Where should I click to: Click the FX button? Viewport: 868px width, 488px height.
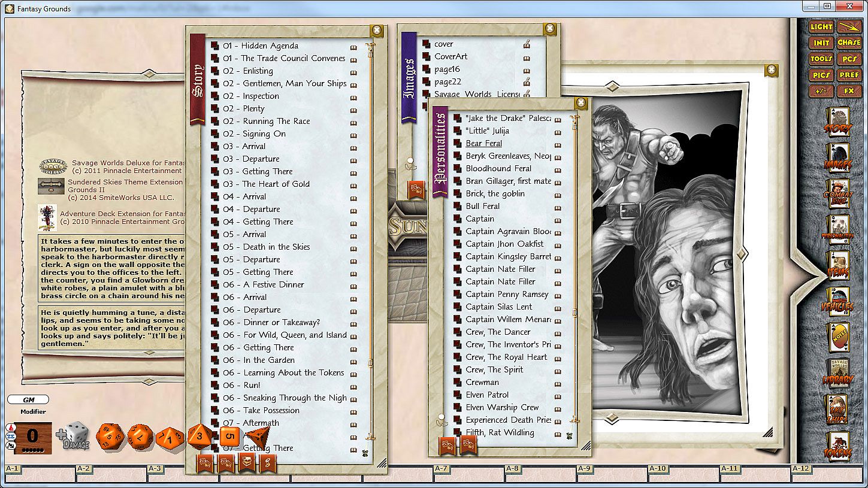click(849, 92)
